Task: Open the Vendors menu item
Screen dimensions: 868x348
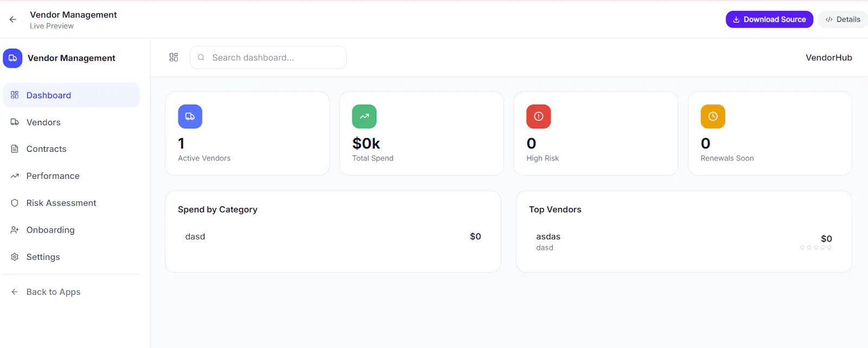Action: pyautogui.click(x=71, y=122)
